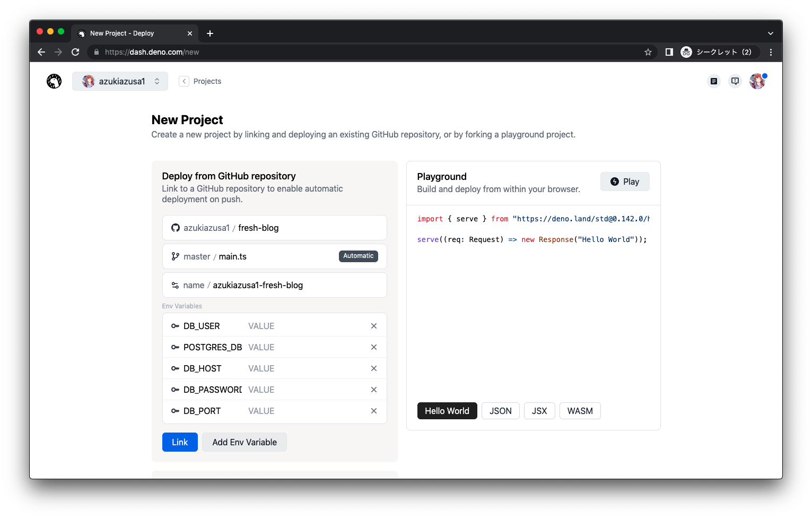Remove the DB_USER env variable
The image size is (812, 518).
pyautogui.click(x=374, y=326)
